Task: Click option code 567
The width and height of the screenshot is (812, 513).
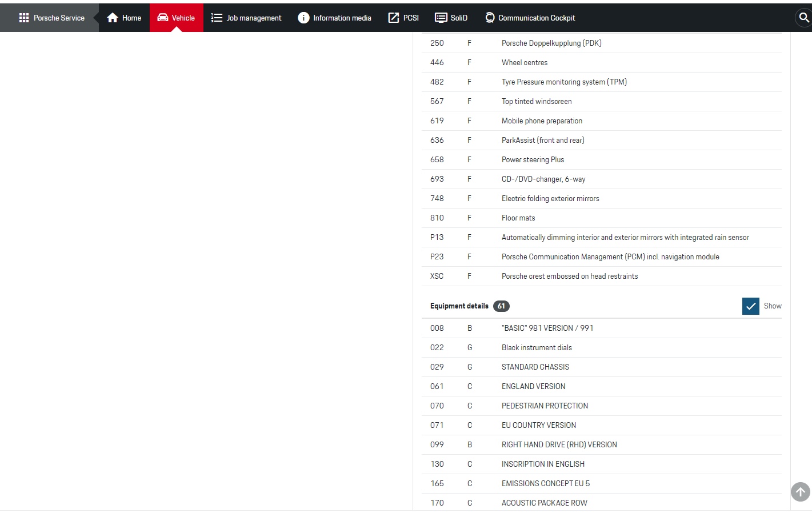Action: tap(437, 101)
